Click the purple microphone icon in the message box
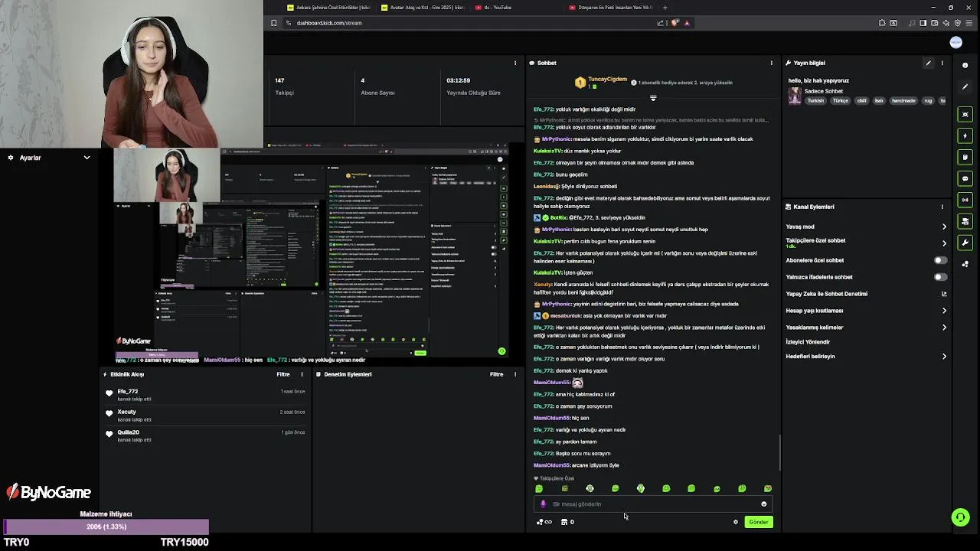The height and width of the screenshot is (551, 980). (x=544, y=504)
